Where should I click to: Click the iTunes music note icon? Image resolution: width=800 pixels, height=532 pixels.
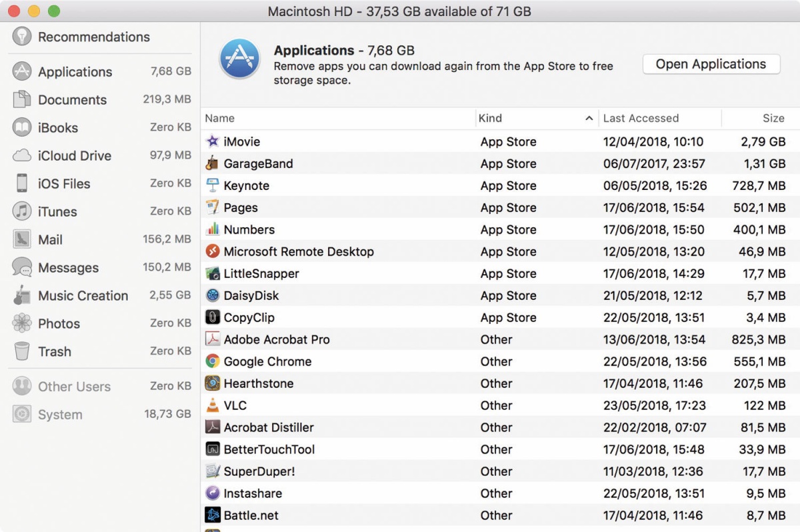point(22,211)
